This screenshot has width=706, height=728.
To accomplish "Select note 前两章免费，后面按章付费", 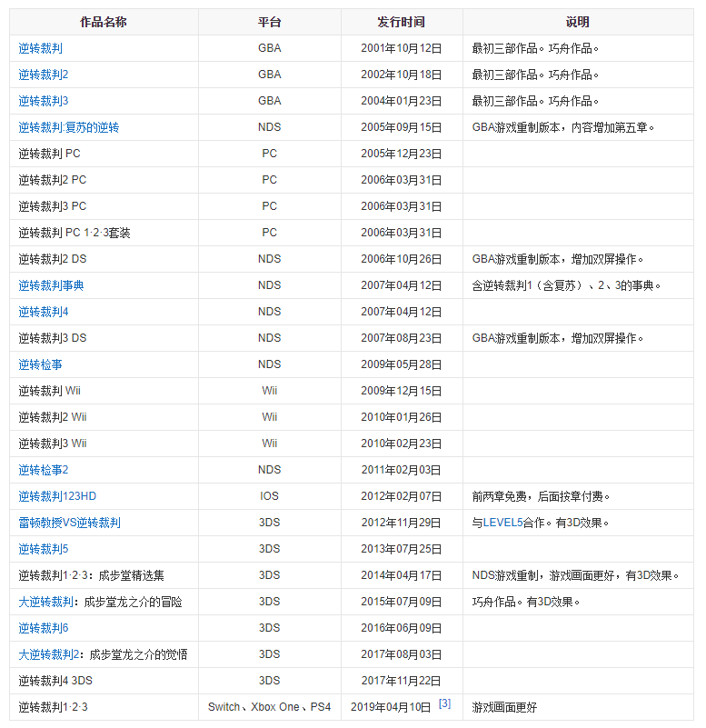I will click(x=541, y=497).
